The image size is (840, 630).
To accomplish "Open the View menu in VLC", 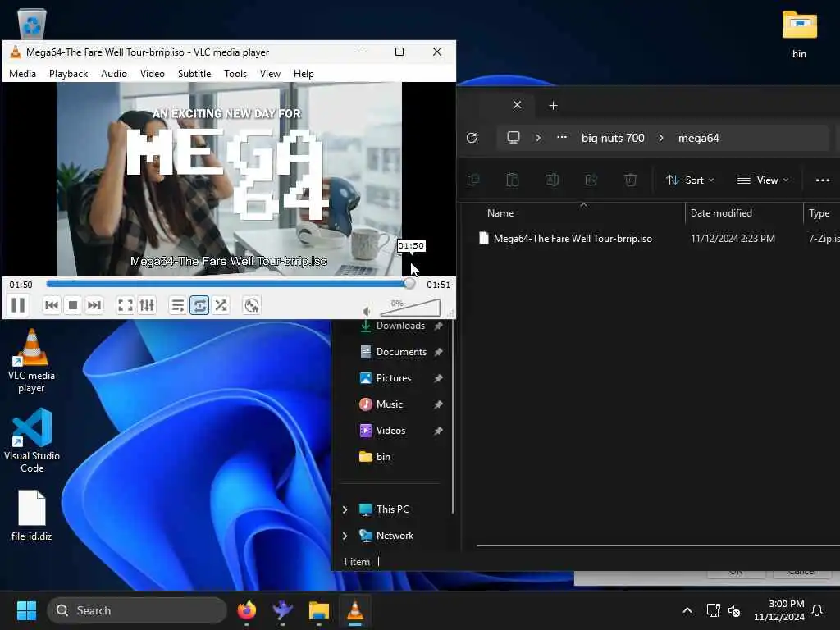I will tap(270, 74).
